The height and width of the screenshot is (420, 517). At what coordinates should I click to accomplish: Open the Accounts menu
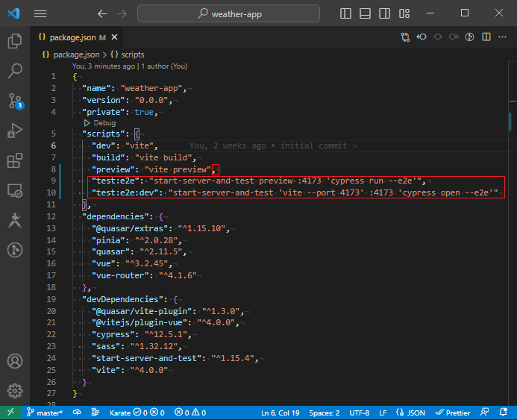pos(15,361)
